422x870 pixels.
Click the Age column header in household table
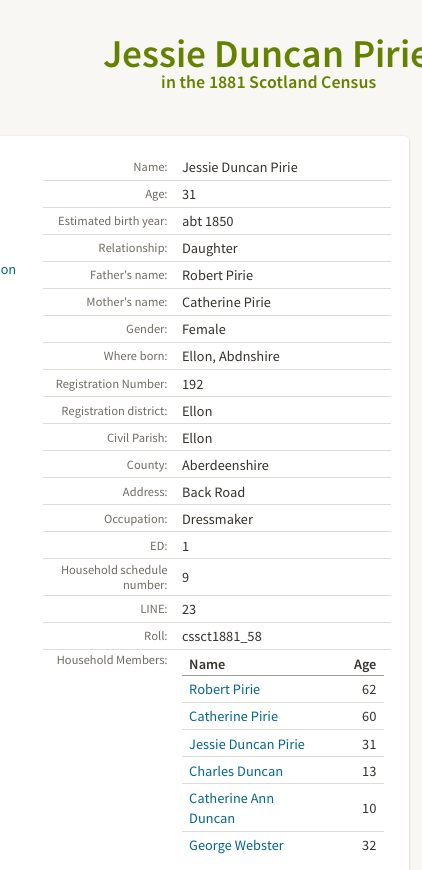[x=365, y=664]
